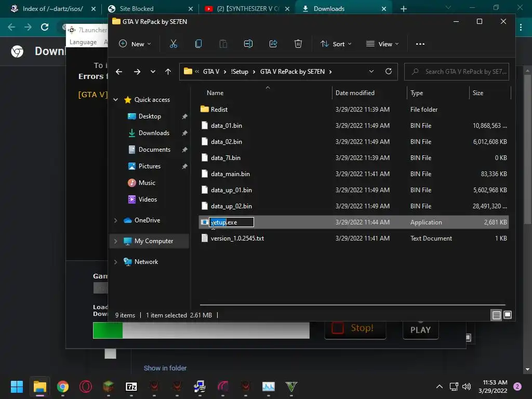Click GTA V breadcrumb in address bar
The width and height of the screenshot is (532, 399).
pos(211,72)
